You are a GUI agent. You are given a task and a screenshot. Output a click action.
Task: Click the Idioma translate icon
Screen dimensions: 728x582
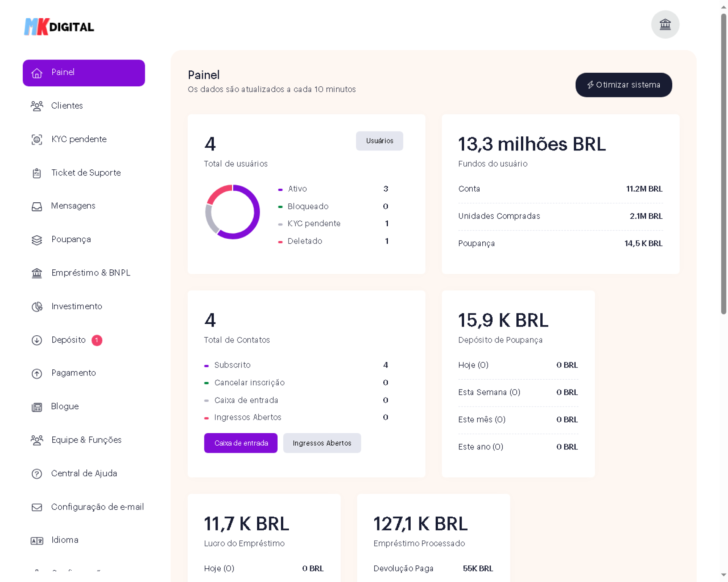[x=37, y=541]
